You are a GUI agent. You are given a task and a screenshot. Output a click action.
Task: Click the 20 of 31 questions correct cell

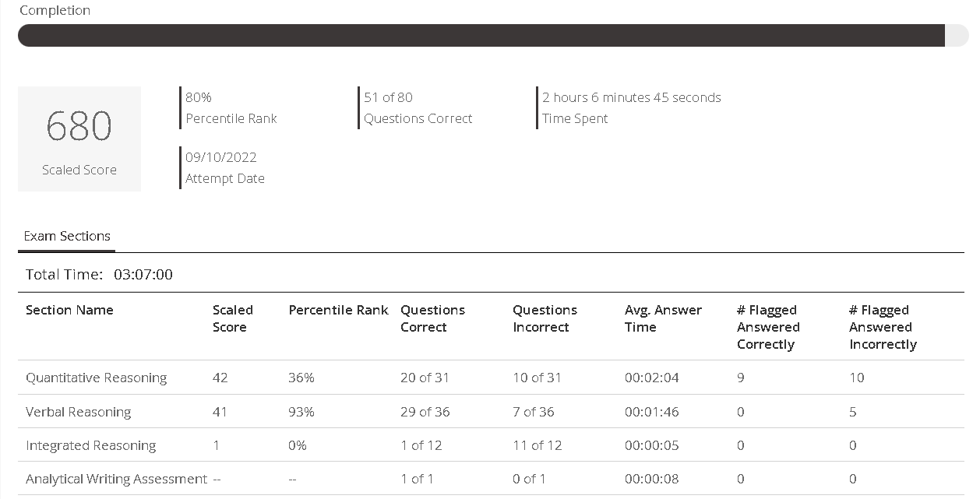425,378
